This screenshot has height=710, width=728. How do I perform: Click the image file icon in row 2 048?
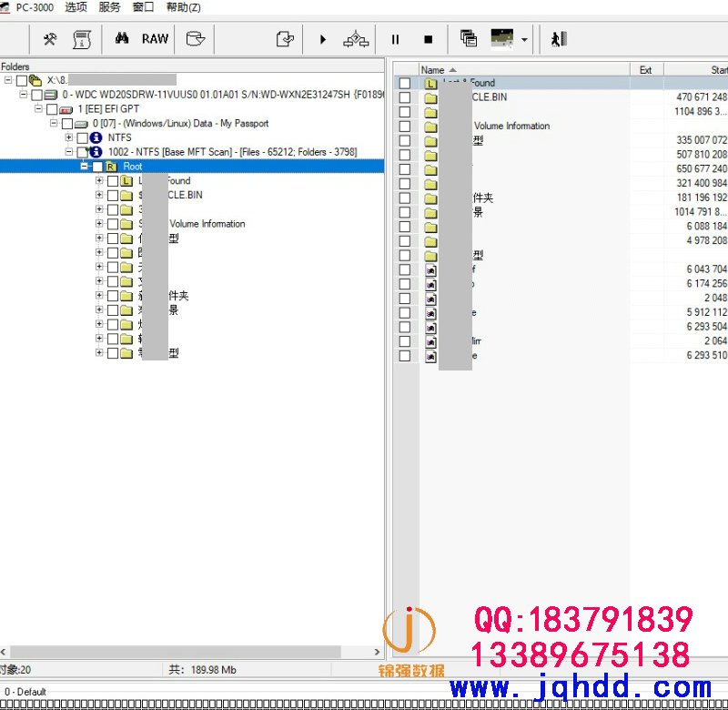430,299
